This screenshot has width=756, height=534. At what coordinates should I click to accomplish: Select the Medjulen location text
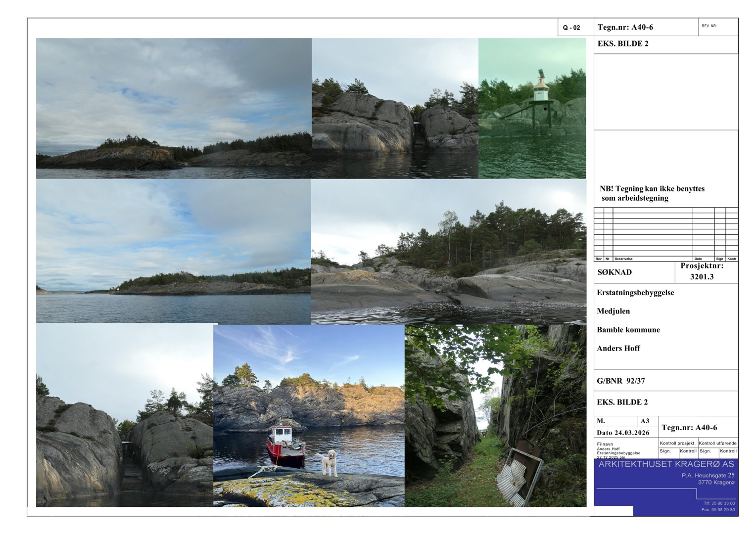pyautogui.click(x=613, y=311)
